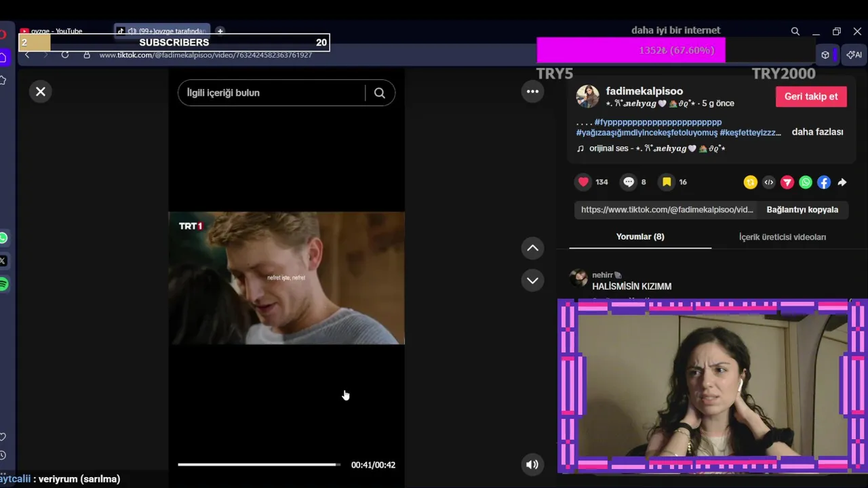Screen dimensions: 868x488
Task: Open the #fypppp hashtag link
Action: 658,122
